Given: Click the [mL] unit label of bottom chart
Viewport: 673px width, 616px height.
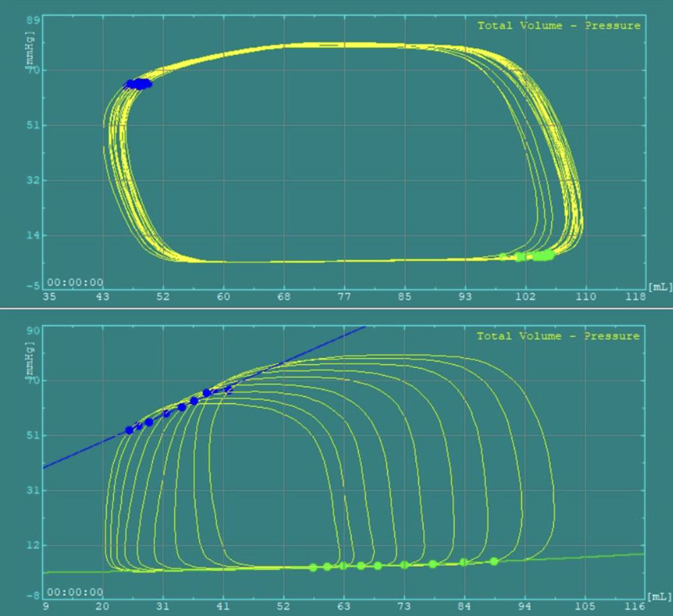Looking at the screenshot, I should coord(660,597).
